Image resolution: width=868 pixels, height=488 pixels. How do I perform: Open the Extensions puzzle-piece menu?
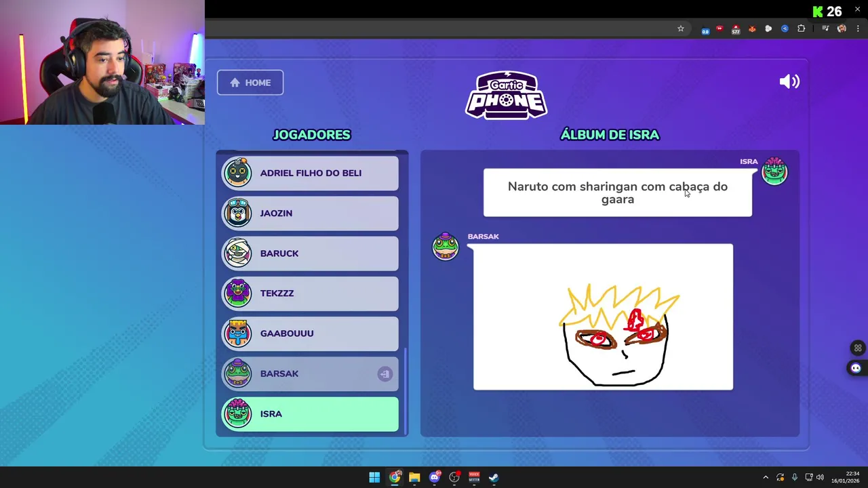coord(802,28)
